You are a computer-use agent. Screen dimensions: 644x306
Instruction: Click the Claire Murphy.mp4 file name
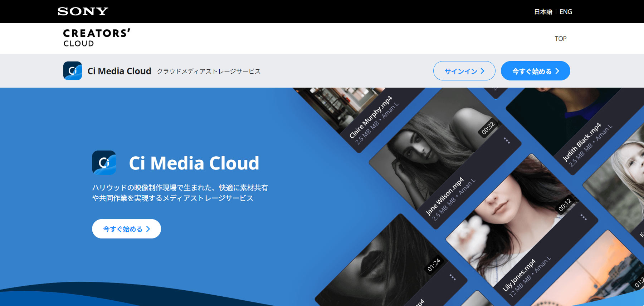point(371,117)
